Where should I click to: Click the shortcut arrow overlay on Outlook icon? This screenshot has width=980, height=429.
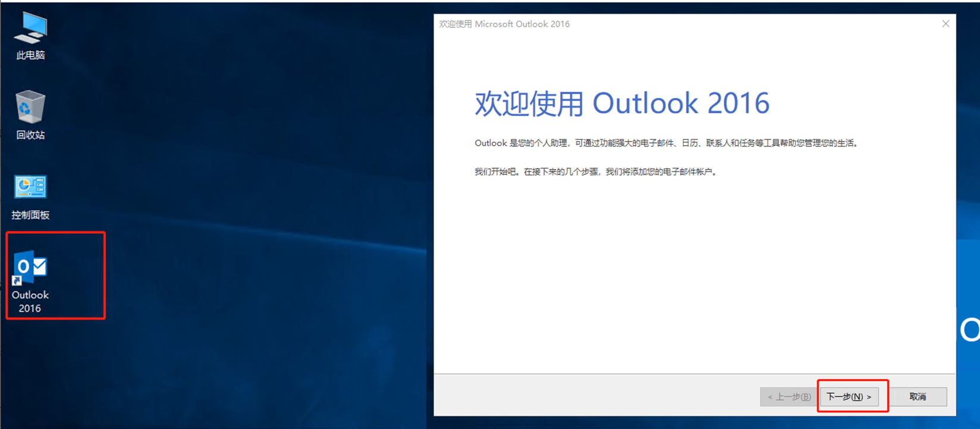(x=17, y=281)
